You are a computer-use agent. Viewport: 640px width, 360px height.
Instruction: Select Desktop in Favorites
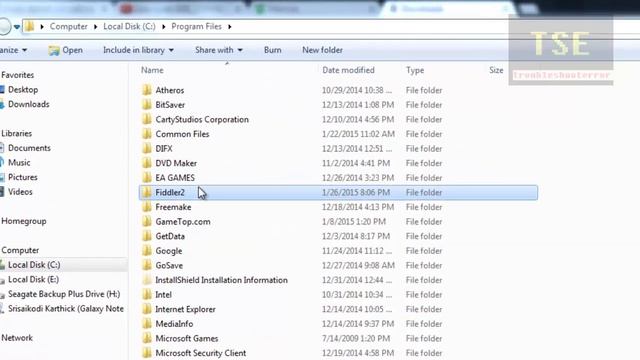click(23, 90)
